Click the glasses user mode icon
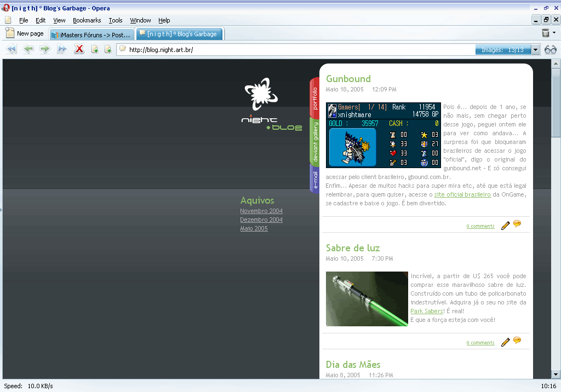Image resolution: width=561 pixels, height=392 pixels. (x=550, y=50)
